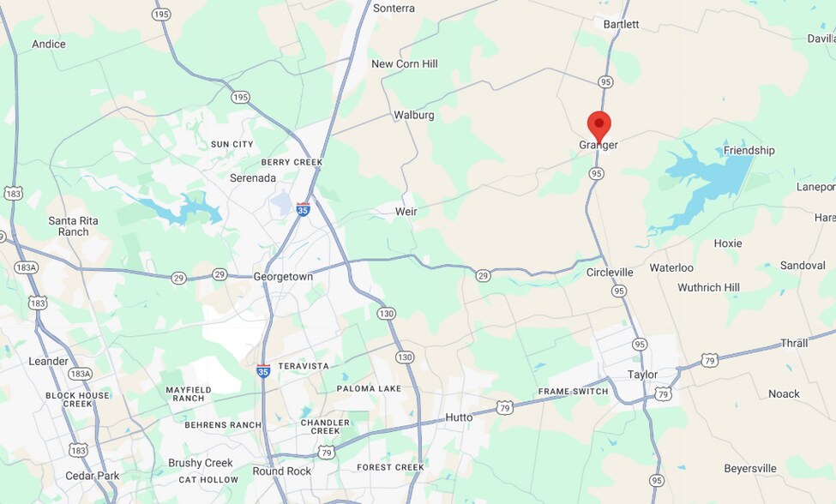Select the Thrall town label
836x504 pixels.
coord(794,343)
